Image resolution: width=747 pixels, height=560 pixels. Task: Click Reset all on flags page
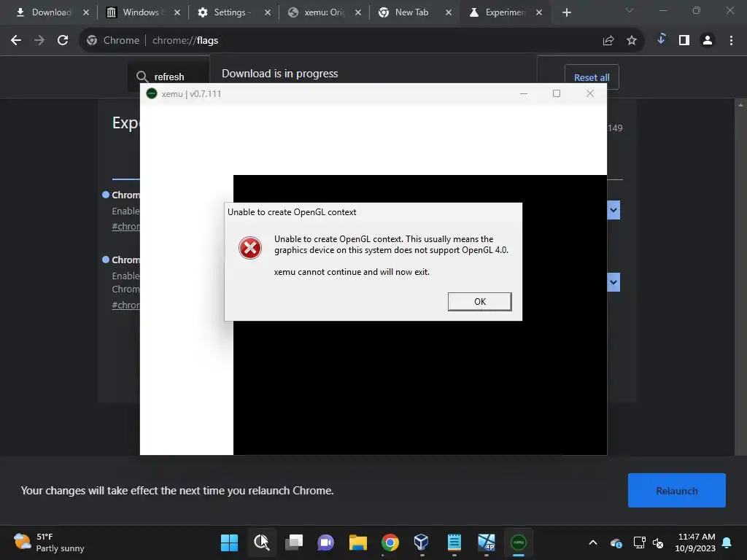click(x=592, y=77)
